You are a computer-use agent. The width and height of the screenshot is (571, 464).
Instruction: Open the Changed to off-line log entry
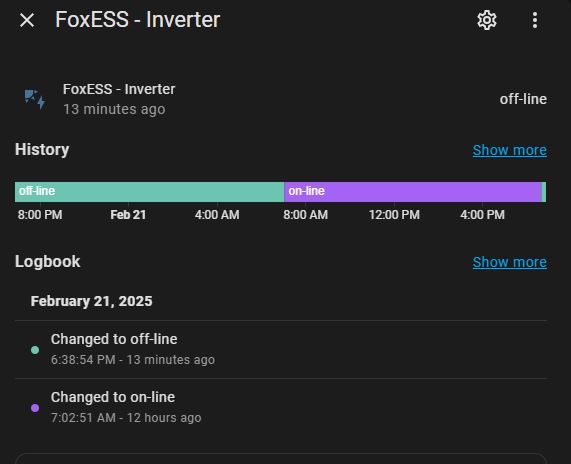[x=281, y=349]
